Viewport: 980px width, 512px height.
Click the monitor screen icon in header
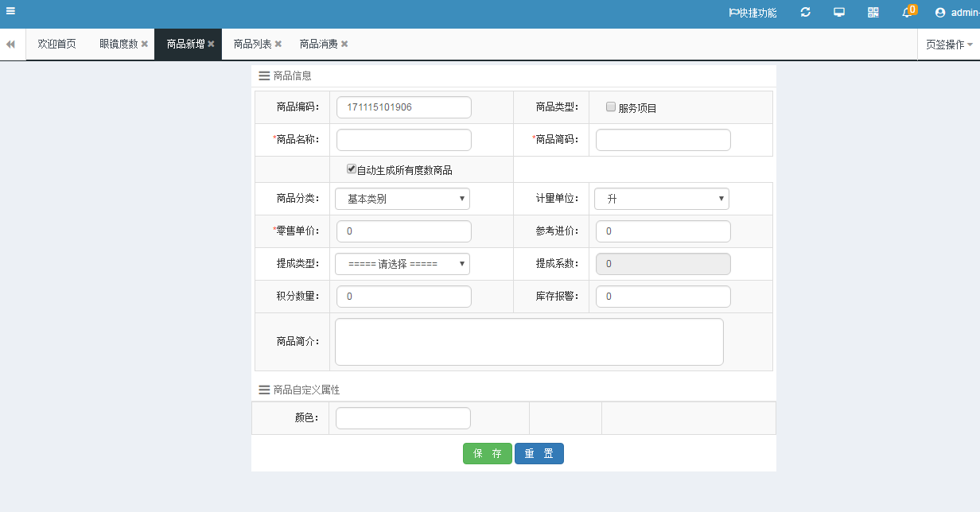(x=839, y=12)
